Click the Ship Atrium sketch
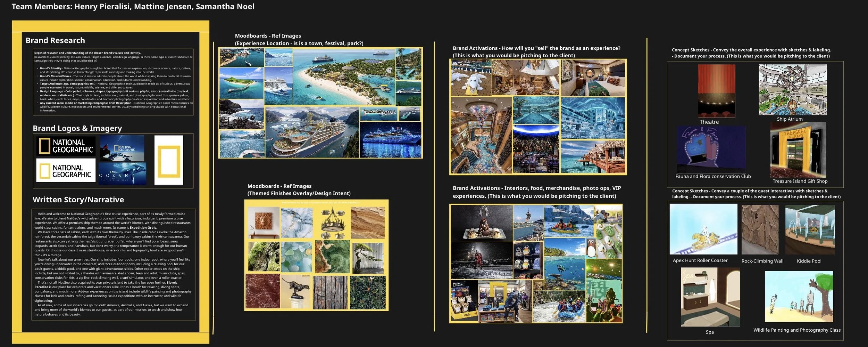The width and height of the screenshot is (868, 347). tap(793, 90)
